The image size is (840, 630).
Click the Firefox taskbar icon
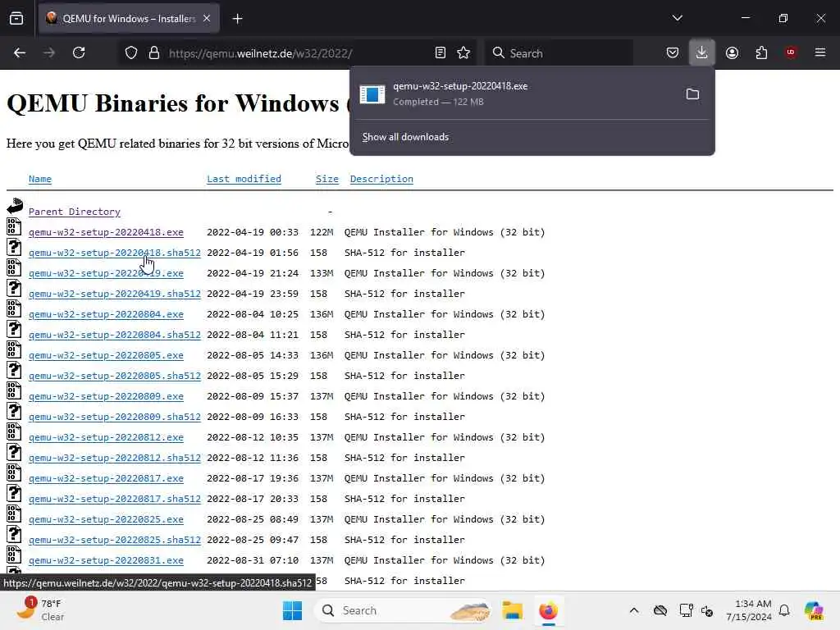548,610
